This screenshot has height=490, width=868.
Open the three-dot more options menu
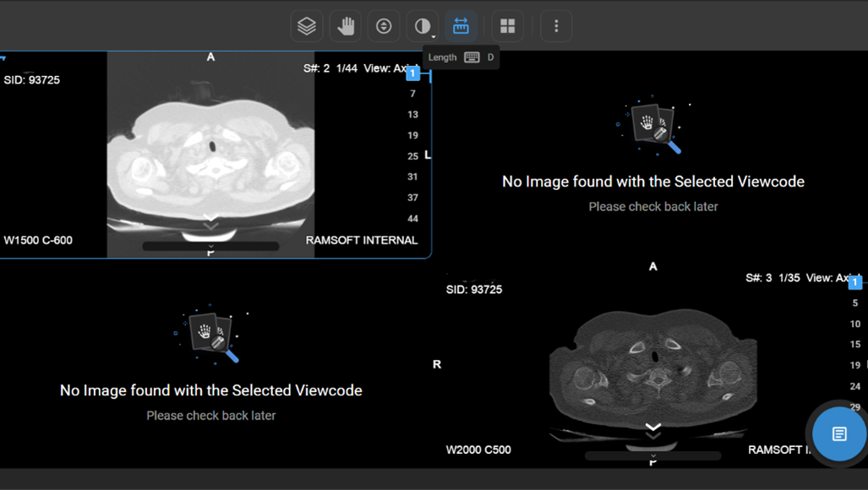click(x=556, y=26)
